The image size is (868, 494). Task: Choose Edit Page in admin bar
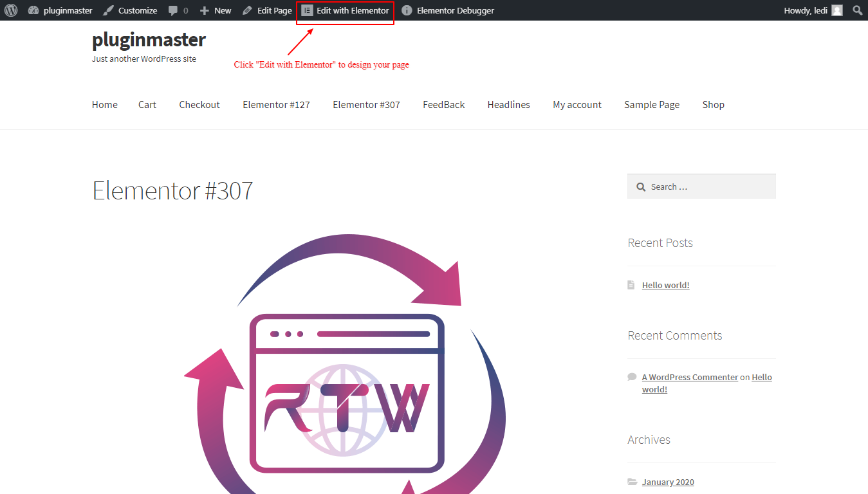(267, 10)
